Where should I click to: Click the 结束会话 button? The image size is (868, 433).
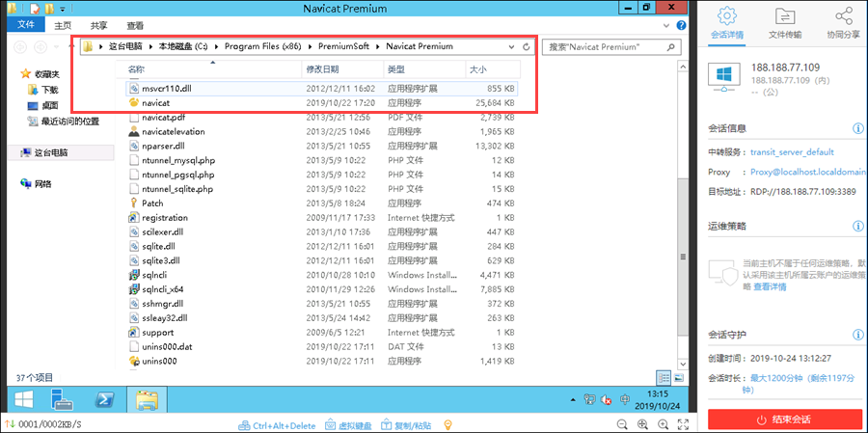[x=785, y=419]
